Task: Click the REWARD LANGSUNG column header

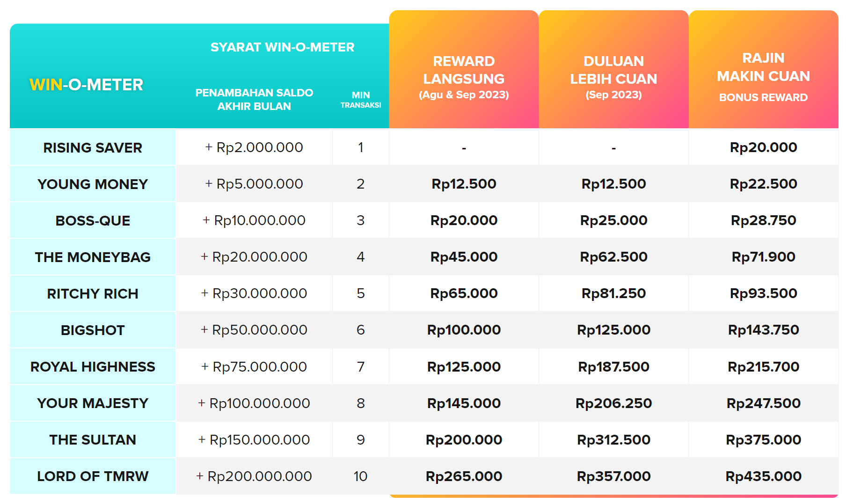Action: point(464,77)
